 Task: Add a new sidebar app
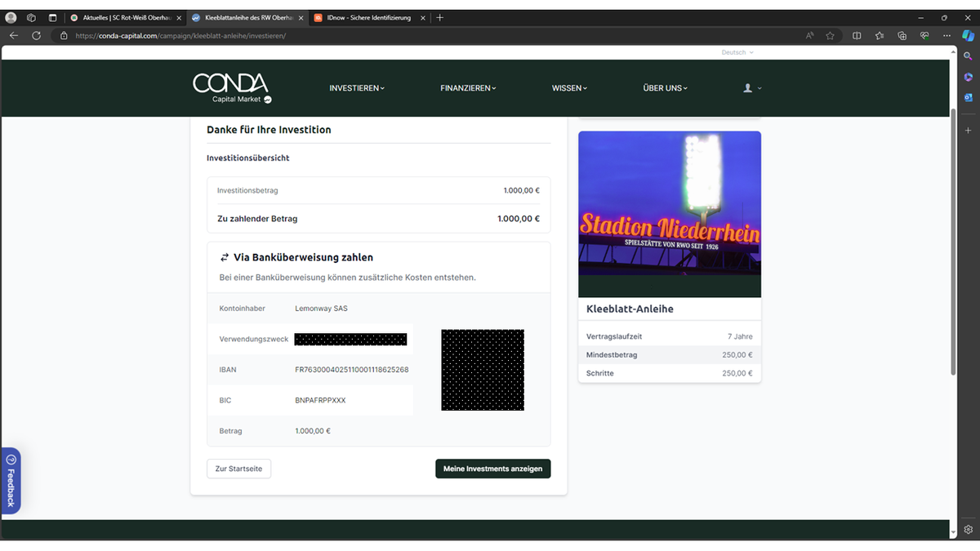969,131
